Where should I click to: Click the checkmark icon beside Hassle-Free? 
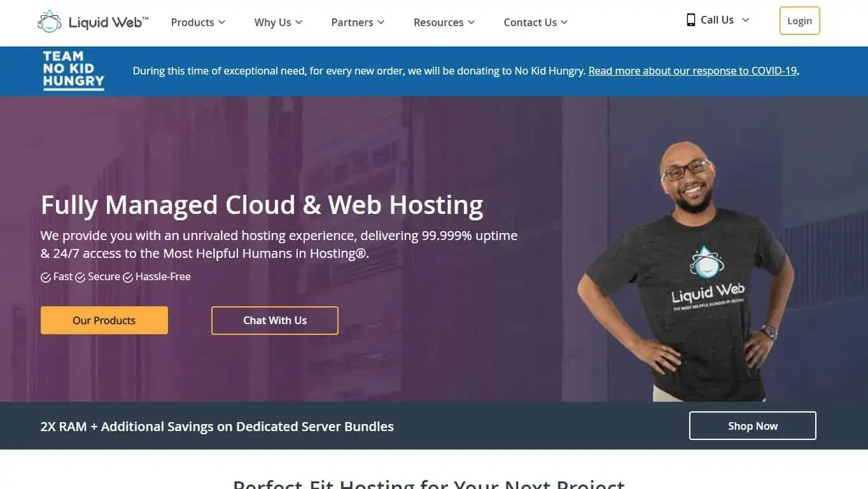pos(128,278)
